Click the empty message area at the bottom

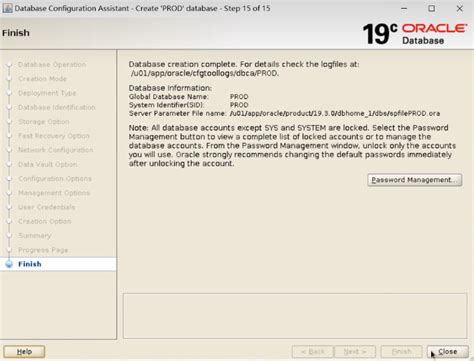click(295, 316)
